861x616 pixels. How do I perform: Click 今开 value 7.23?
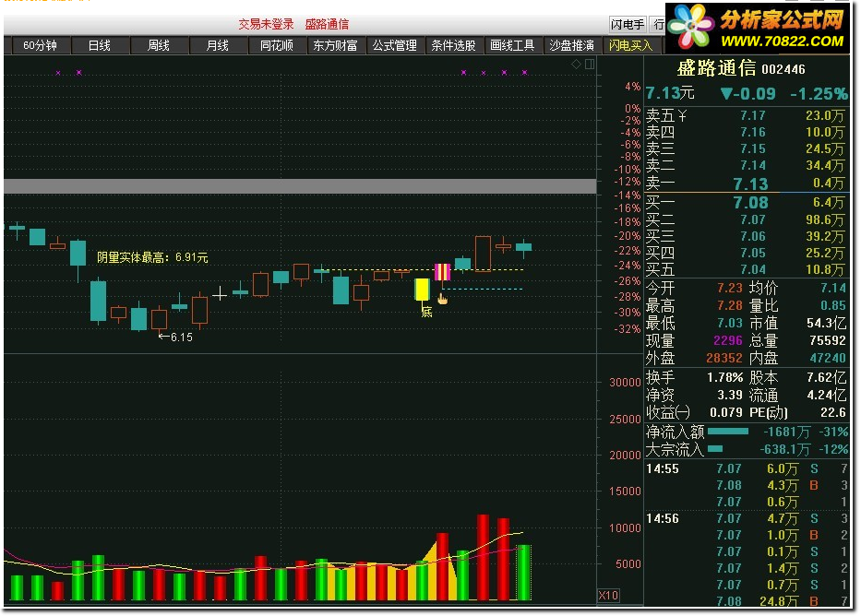[x=730, y=288]
